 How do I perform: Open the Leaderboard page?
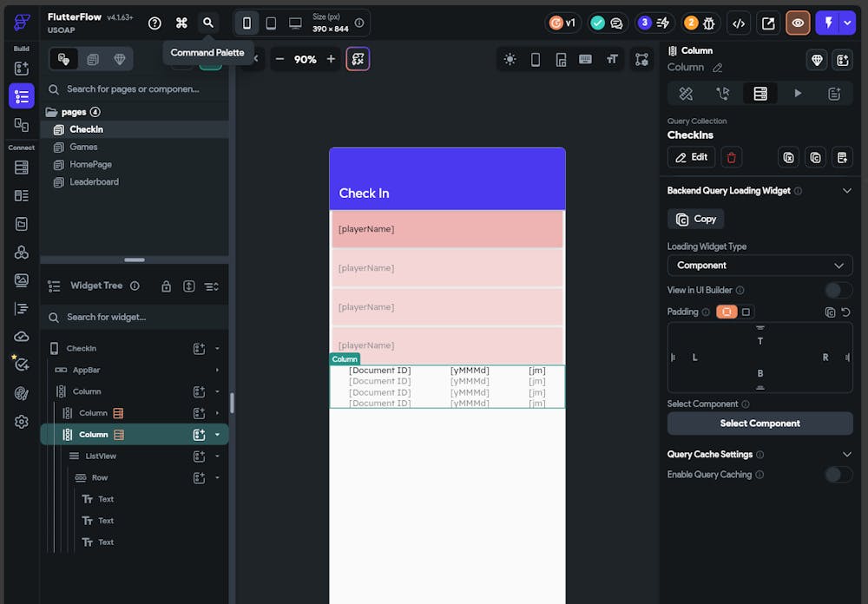coord(94,181)
